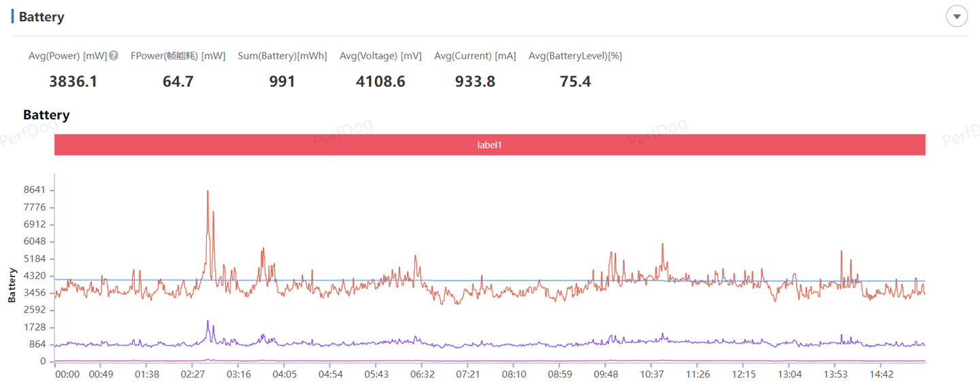Viewport: 980px width, 382px height.
Task: Pick the 10:37 mark on the time axis
Action: pyautogui.click(x=652, y=374)
